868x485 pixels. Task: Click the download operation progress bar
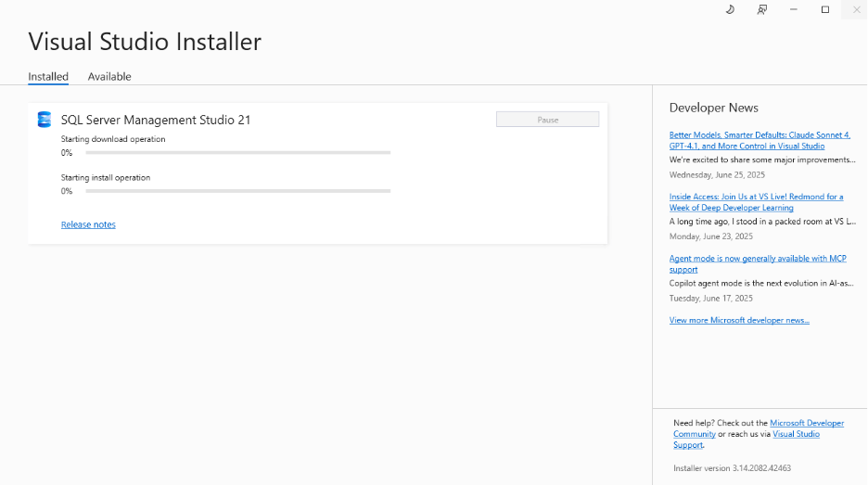237,152
